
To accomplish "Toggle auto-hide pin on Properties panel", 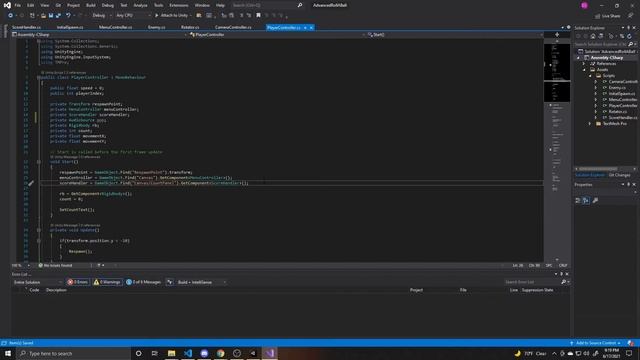I will (x=628, y=184).
